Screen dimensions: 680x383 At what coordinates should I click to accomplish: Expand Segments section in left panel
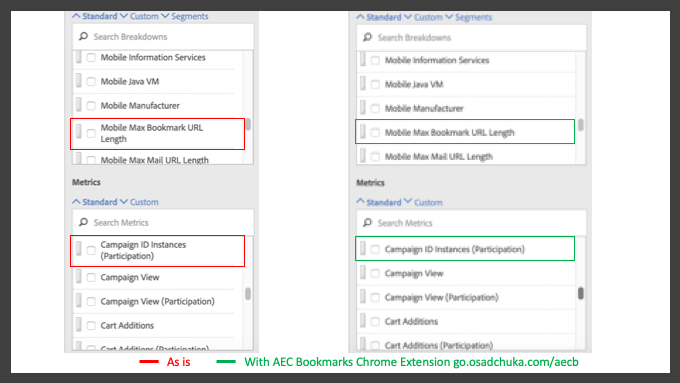185,16
